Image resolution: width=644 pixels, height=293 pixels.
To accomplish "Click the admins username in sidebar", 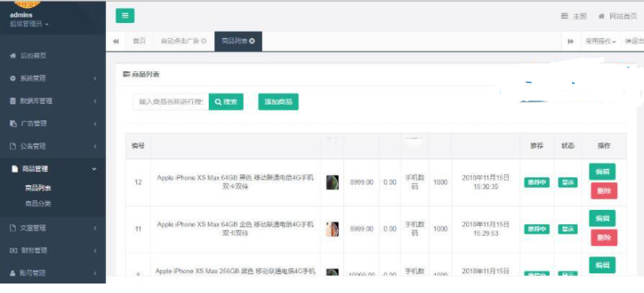I will click(21, 15).
